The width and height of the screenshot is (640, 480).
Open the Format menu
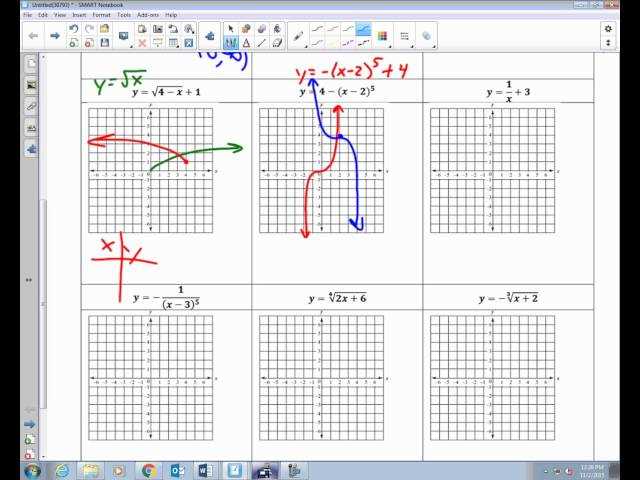click(x=101, y=15)
